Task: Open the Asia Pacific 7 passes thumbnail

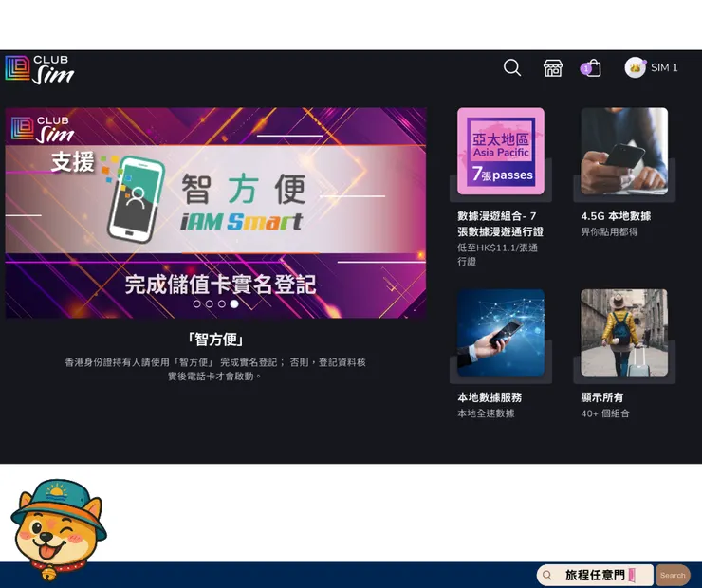Action: [x=501, y=151]
